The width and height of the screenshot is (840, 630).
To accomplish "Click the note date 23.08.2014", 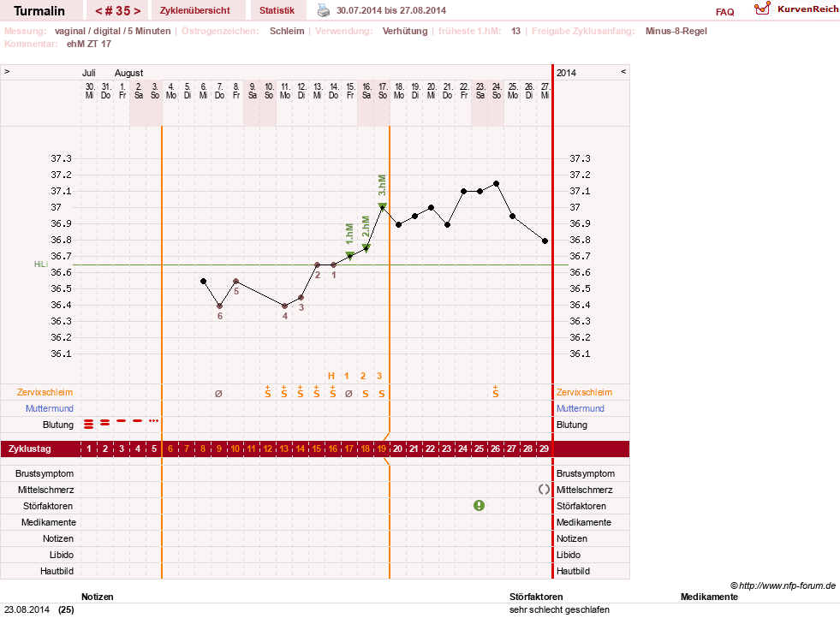I will click(x=27, y=609).
